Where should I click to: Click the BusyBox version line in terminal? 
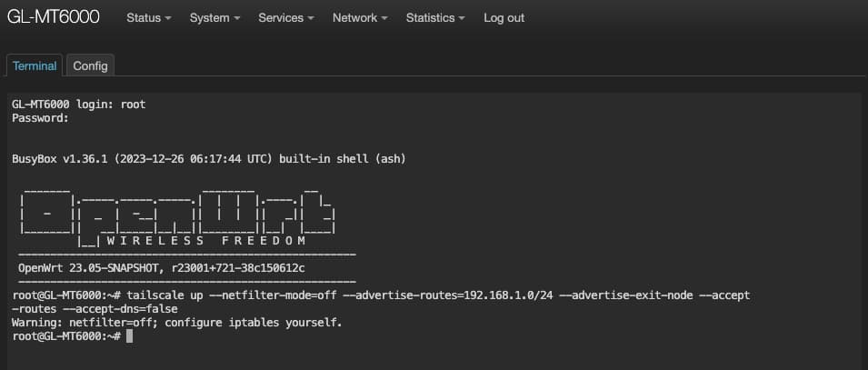click(x=208, y=159)
